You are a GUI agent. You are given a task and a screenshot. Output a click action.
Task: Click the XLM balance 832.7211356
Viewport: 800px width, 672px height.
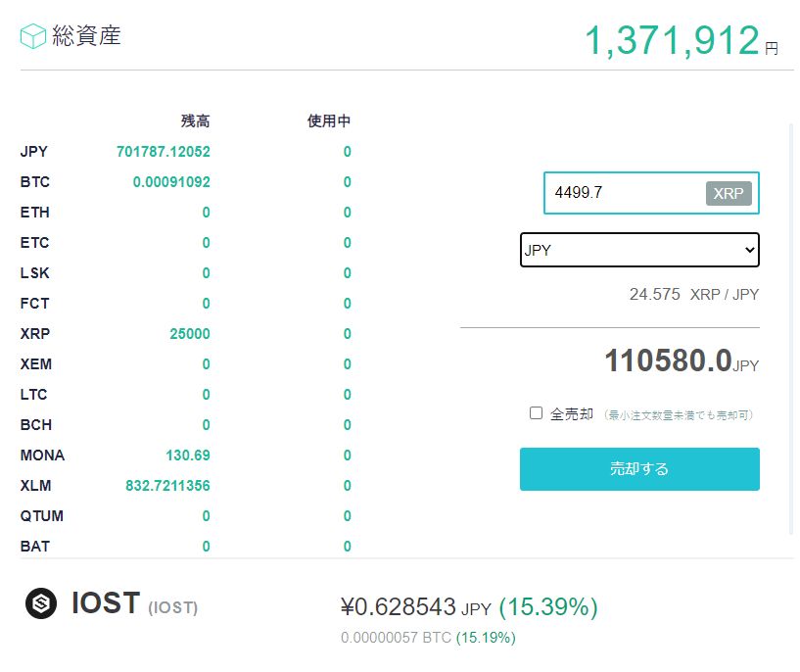pos(167,486)
